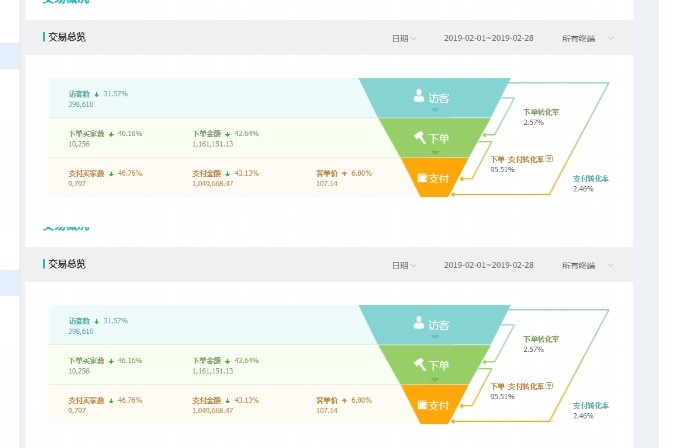Click the 支付 wallet icon in upper funnel
Viewport: 676px width, 448px height.
coord(422,178)
